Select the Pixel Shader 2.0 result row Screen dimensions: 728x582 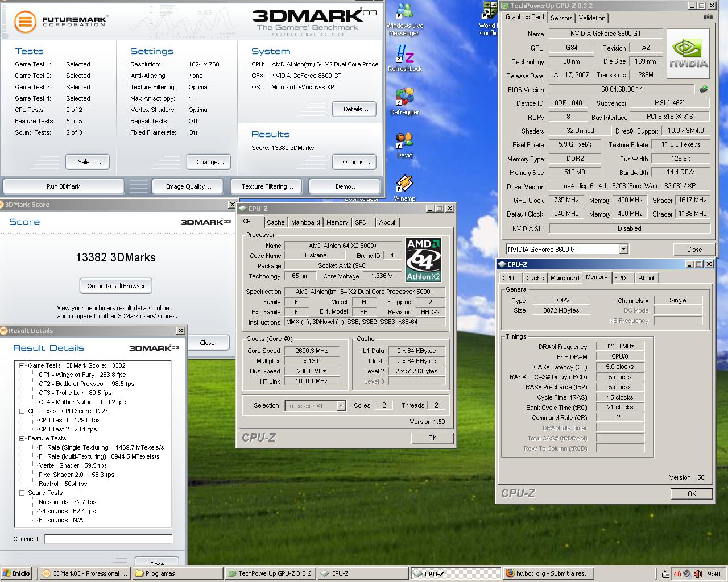click(77, 475)
